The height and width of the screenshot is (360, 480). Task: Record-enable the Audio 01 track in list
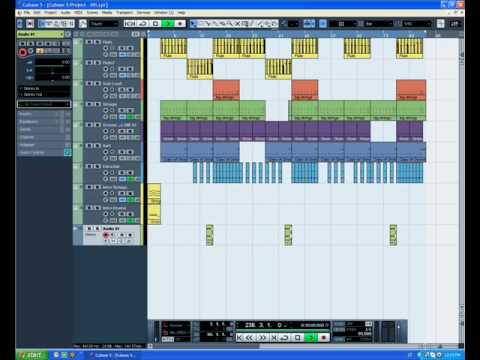tap(106, 235)
